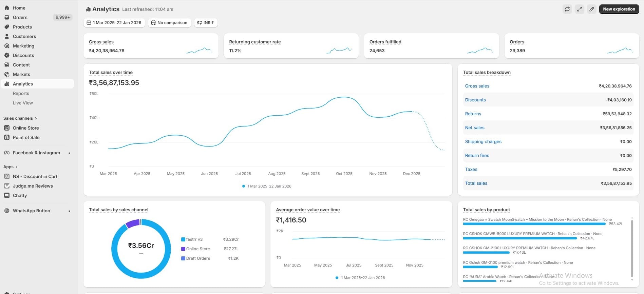This screenshot has width=644, height=294.
Task: Open Total sales by sales channel report
Action: click(118, 210)
